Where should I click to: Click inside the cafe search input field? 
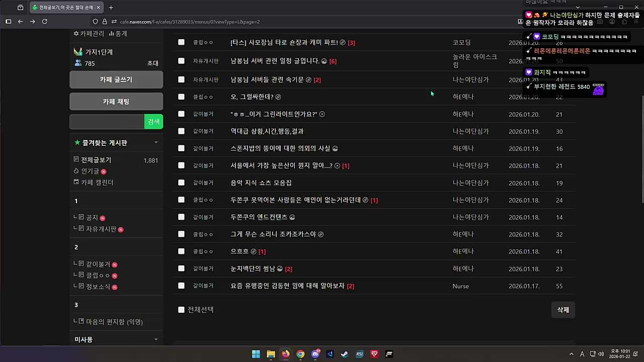point(107,122)
